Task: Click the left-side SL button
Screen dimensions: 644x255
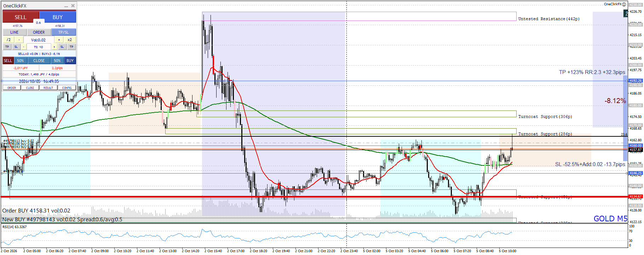Action: (x=16, y=47)
